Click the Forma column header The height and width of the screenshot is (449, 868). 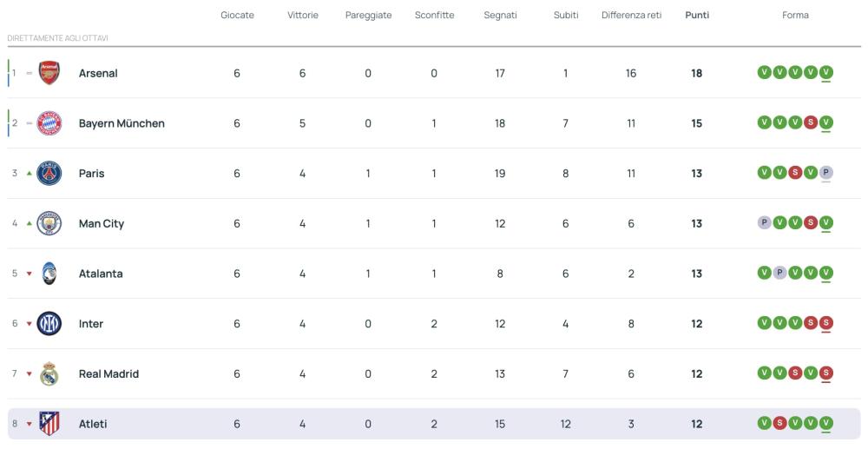[x=795, y=16]
